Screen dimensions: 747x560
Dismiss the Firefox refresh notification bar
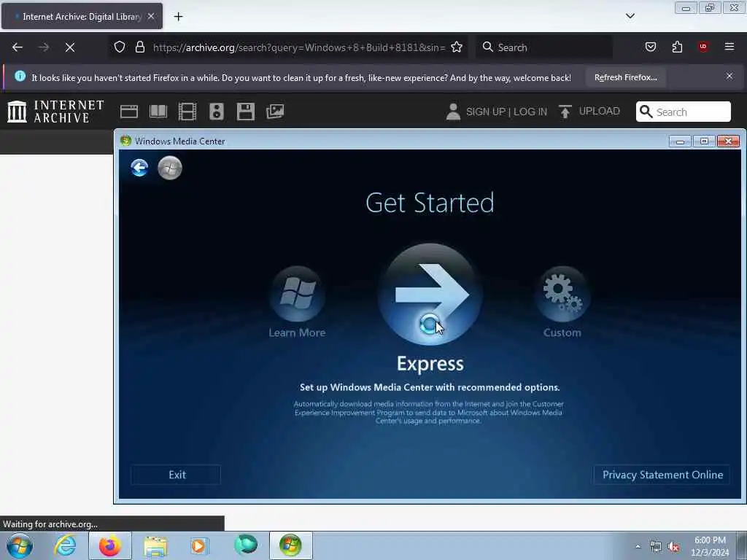tap(729, 76)
